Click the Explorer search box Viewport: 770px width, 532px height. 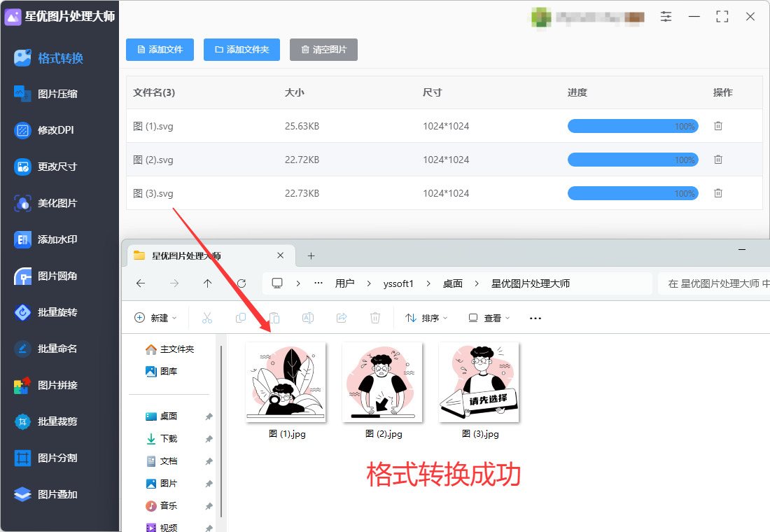[x=714, y=283]
